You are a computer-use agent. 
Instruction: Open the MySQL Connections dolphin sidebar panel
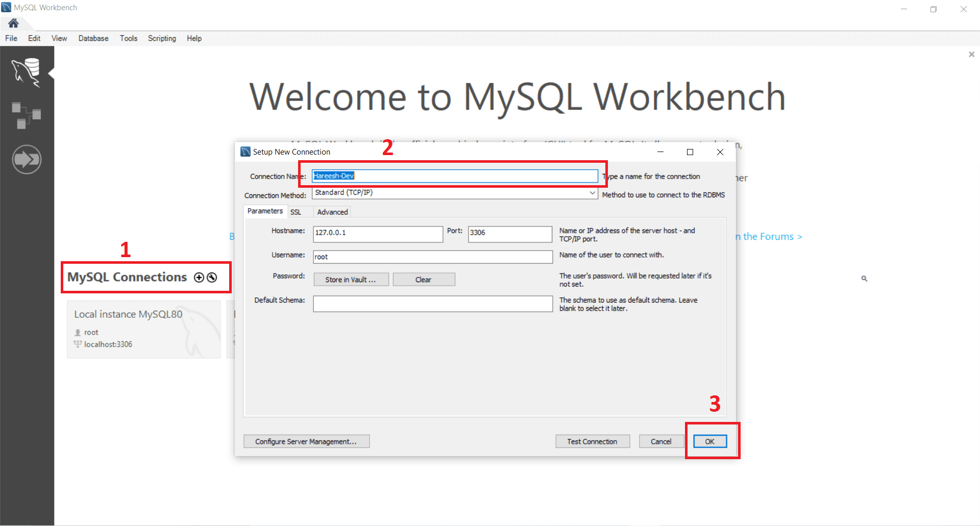[x=27, y=72]
